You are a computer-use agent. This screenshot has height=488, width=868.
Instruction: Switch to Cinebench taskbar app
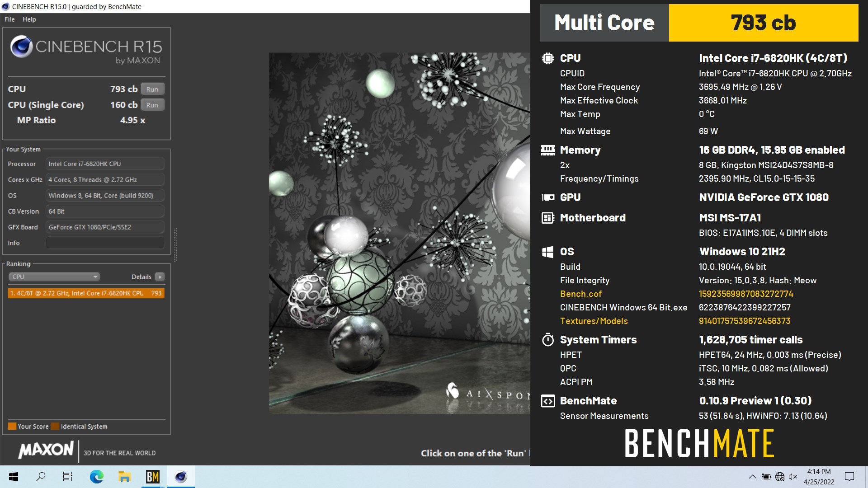181,477
